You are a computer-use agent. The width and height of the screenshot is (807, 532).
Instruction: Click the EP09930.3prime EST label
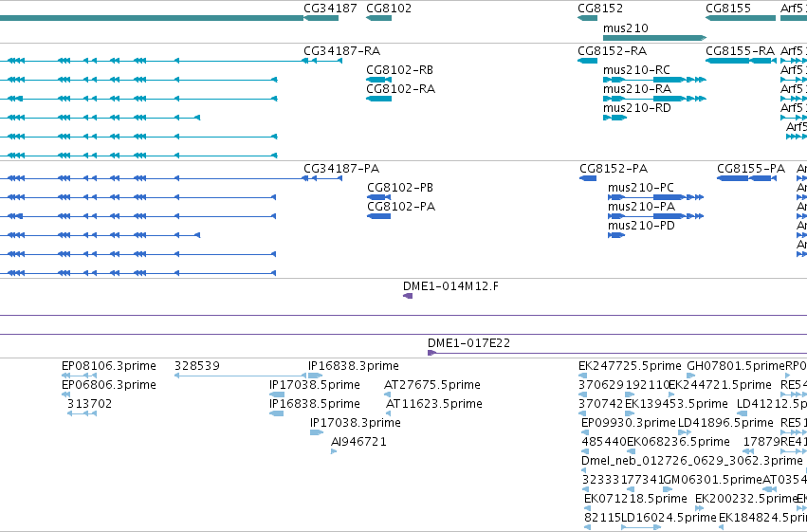629,423
